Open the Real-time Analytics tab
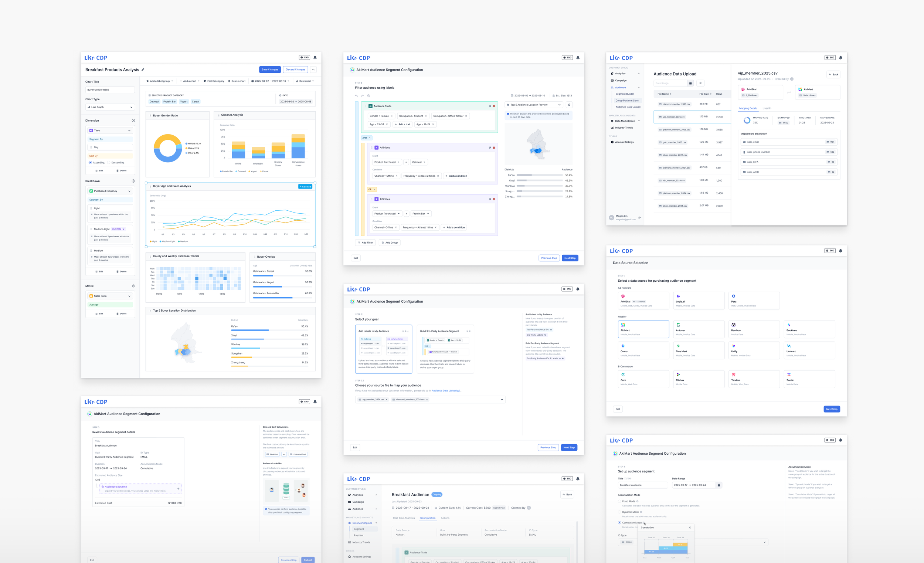The height and width of the screenshot is (563, 924). point(404,518)
